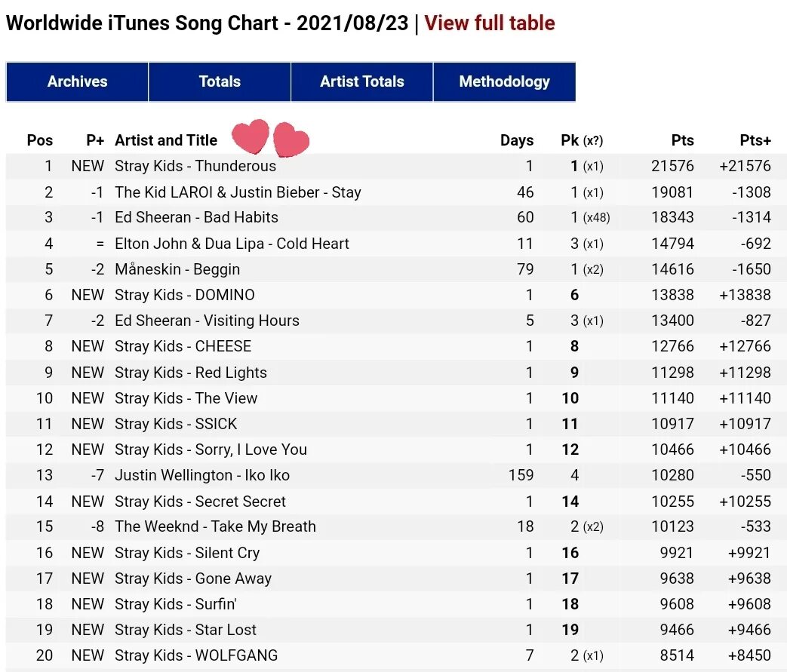Open the Methodology tab
787x672 pixels.
click(504, 81)
